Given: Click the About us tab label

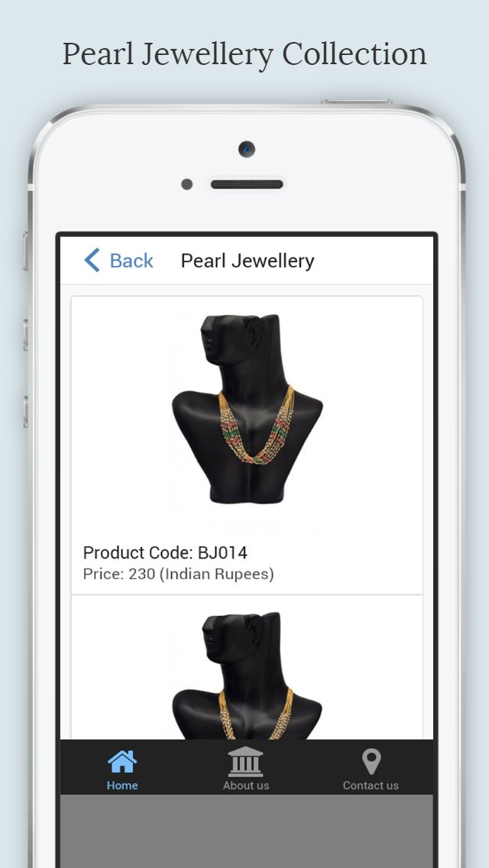Looking at the screenshot, I should tap(246, 785).
